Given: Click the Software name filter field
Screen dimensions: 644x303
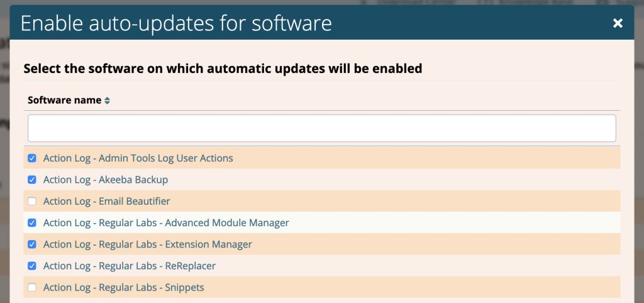Looking at the screenshot, I should 321,129.
